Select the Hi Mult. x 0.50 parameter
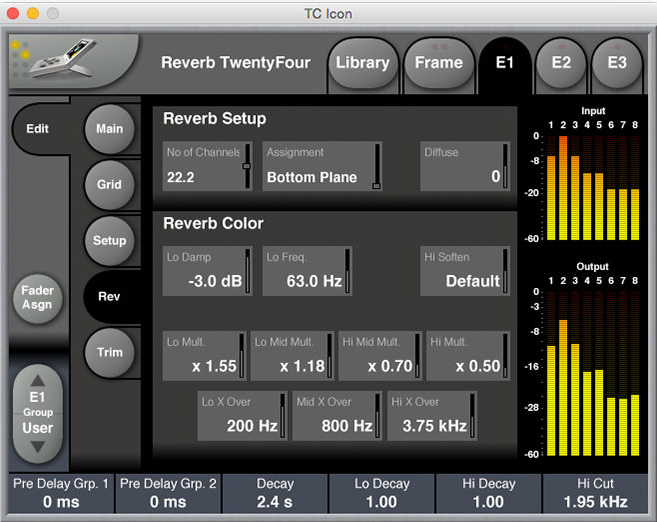The width and height of the screenshot is (657, 522). [468, 356]
